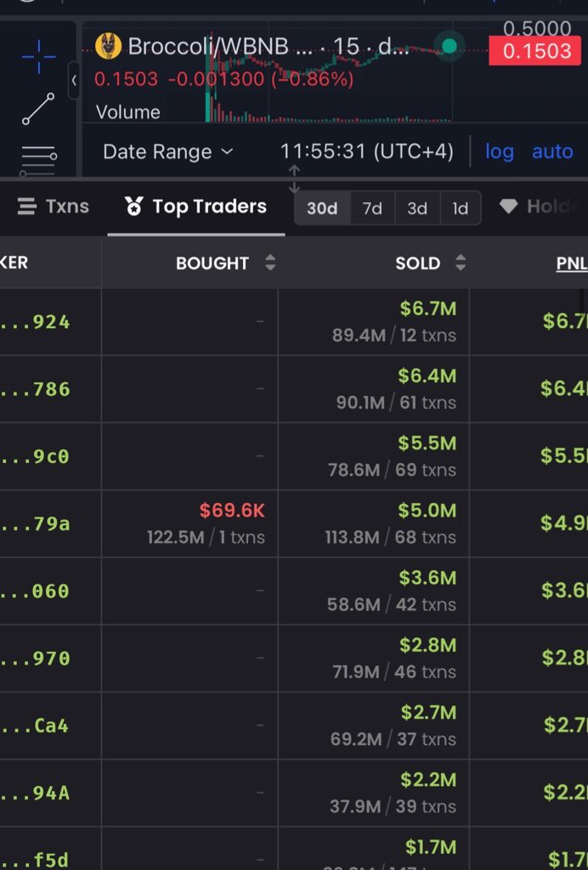Viewport: 588px width, 870px height.
Task: Sort by the BOUGHT column arrows
Action: click(x=270, y=263)
